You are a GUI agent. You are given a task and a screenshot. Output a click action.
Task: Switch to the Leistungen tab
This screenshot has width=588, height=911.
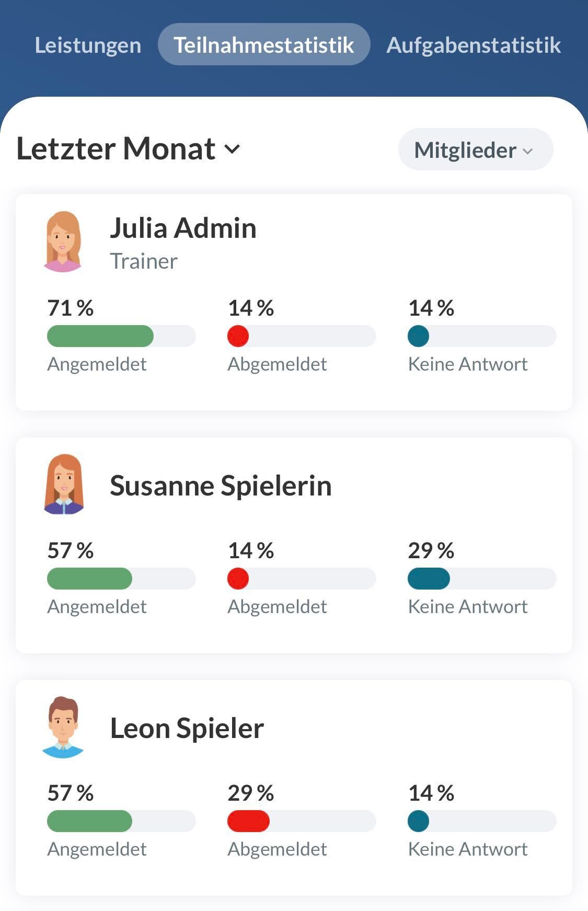pyautogui.click(x=88, y=45)
